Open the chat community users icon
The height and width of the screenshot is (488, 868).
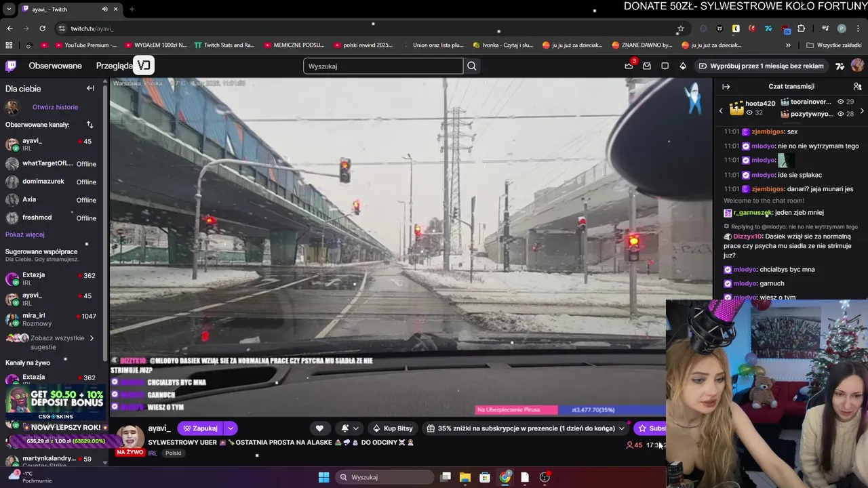tap(857, 87)
